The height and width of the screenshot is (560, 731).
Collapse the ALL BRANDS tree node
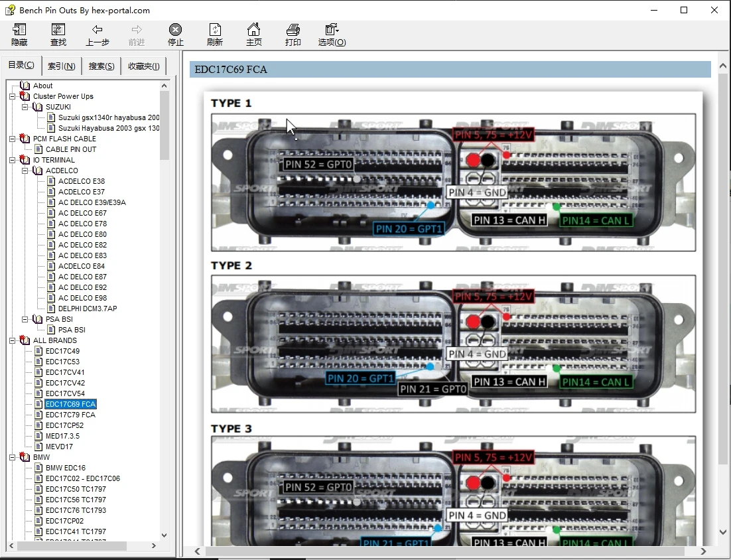(x=13, y=340)
